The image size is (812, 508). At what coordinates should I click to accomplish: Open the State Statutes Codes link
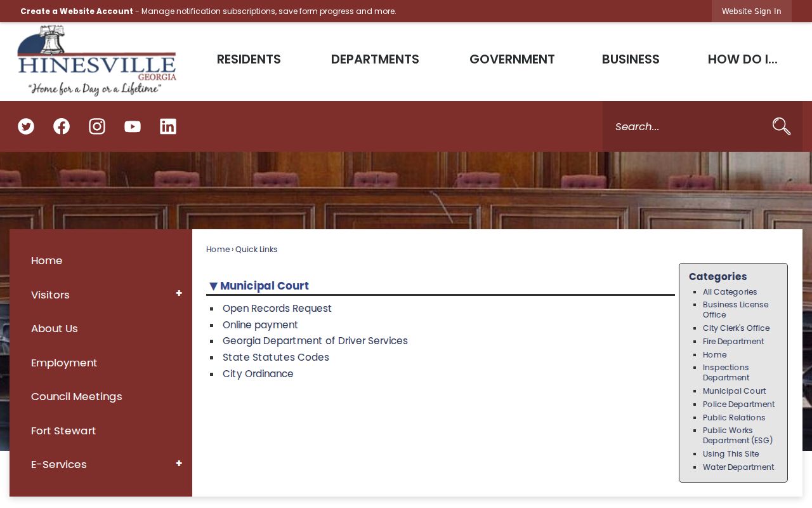pos(276,358)
